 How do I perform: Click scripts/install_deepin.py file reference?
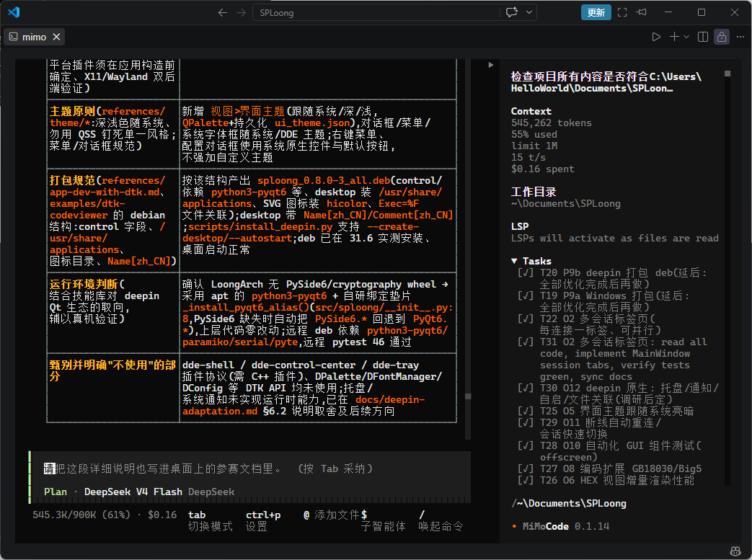click(x=260, y=227)
